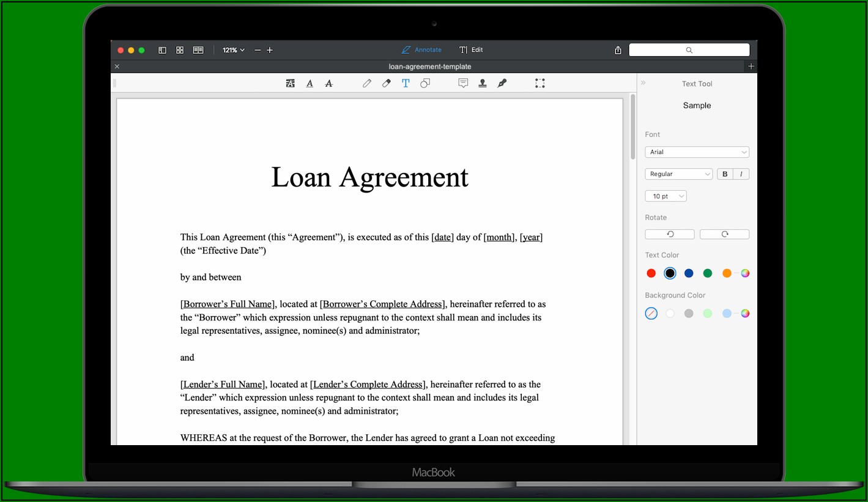Select the shapes tool
Viewport: 868px width, 502px height.
tap(425, 83)
